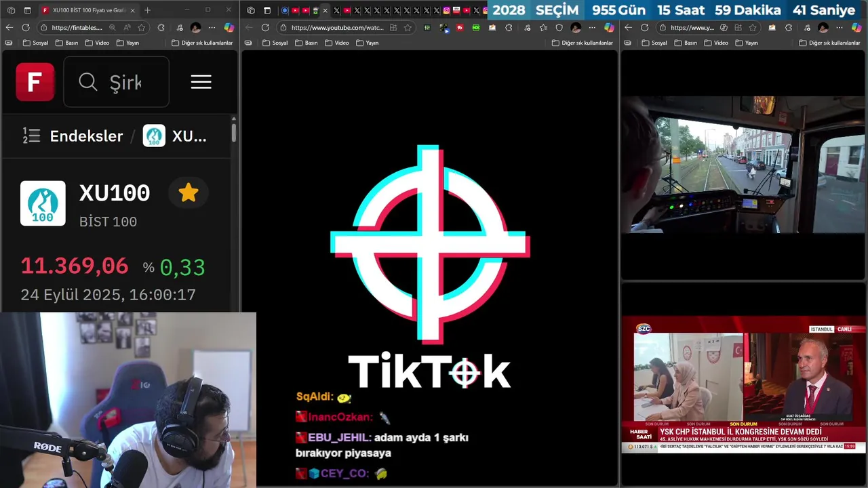Open the favorites star-list icon in middle window
The width and height of the screenshot is (868, 488).
(543, 28)
